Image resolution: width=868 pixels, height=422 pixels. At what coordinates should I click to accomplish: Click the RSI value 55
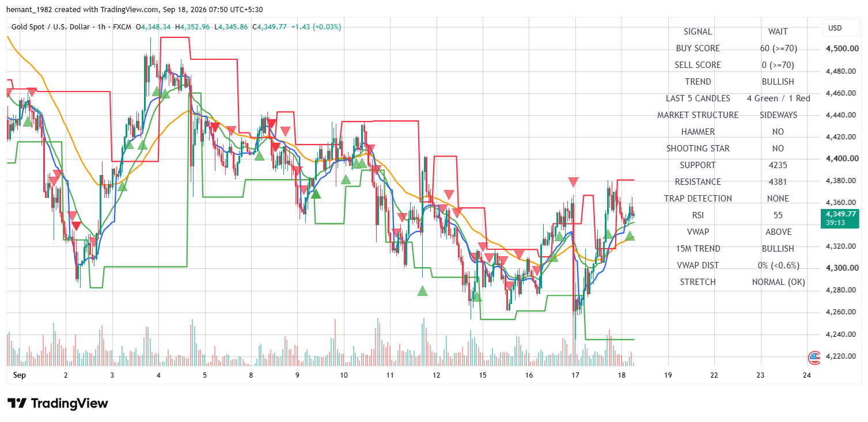778,215
